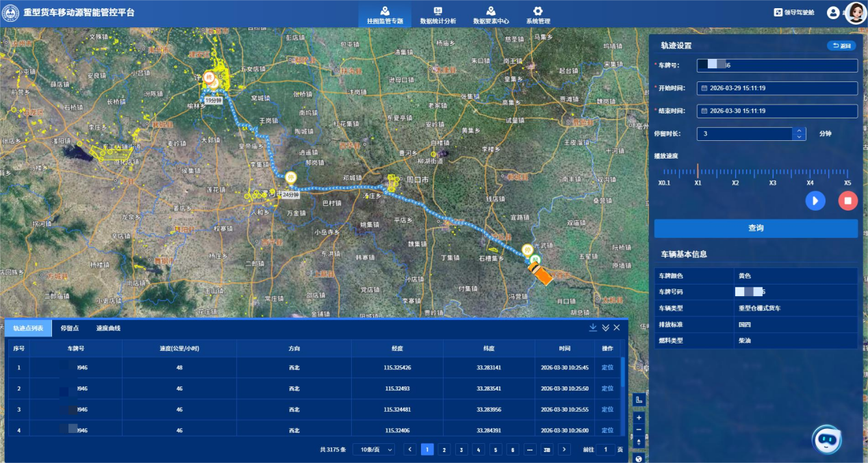This screenshot has width=868, height=463.
Task: Open the AI robot assistant
Action: click(x=827, y=440)
